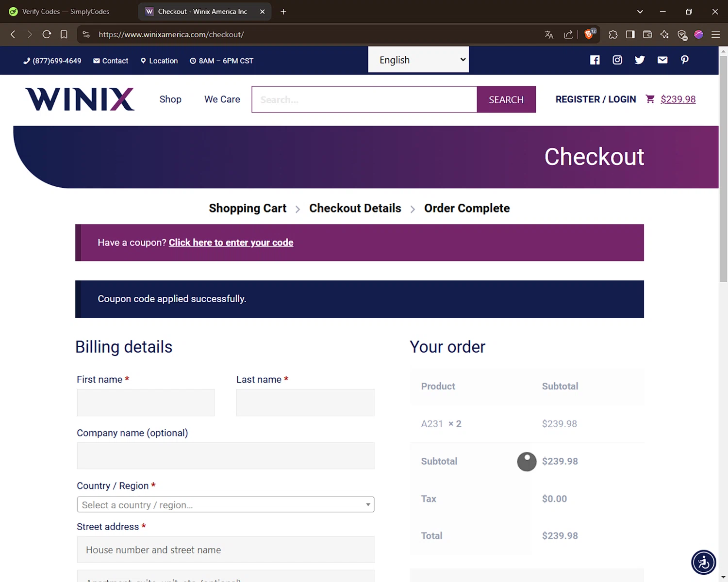Image resolution: width=728 pixels, height=582 pixels.
Task: Open a new browser tab
Action: (x=283, y=12)
